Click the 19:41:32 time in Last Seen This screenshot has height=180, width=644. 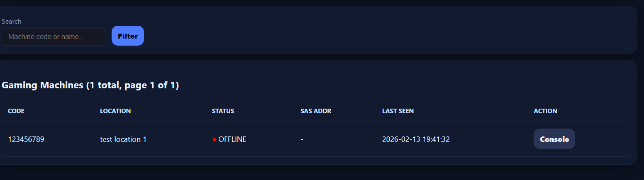(x=436, y=139)
